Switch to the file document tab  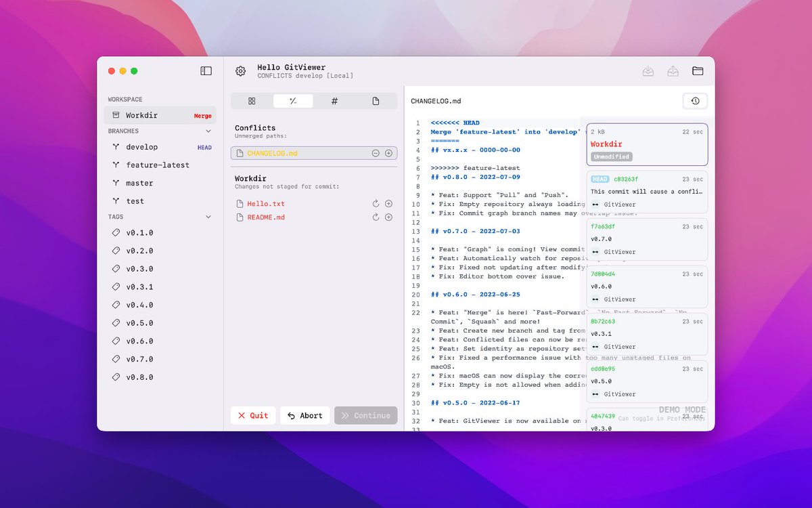coord(376,101)
